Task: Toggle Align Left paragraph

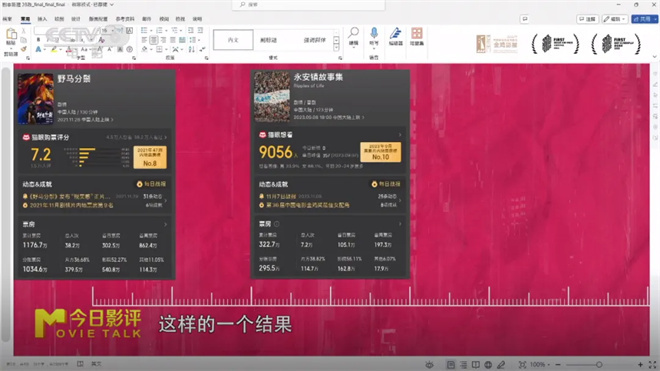Action: [x=144, y=40]
